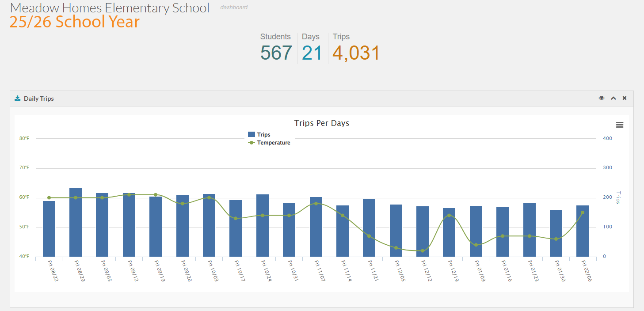The height and width of the screenshot is (311, 644).
Task: Click the dashboard link near school name
Action: tap(234, 8)
